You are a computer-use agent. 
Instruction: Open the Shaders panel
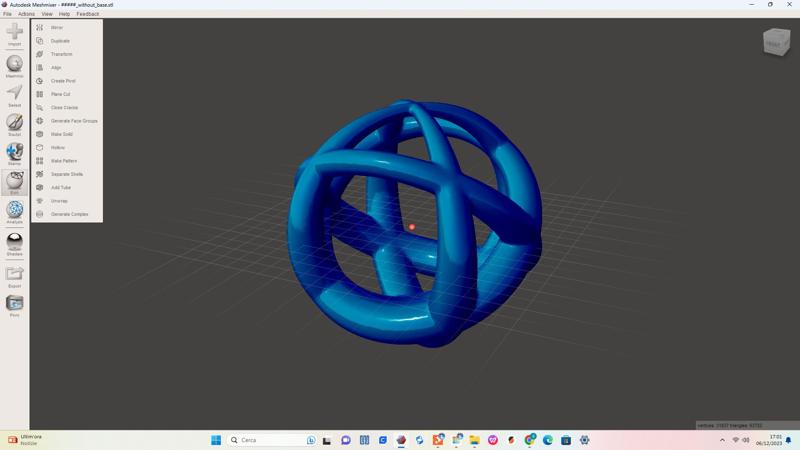14,244
